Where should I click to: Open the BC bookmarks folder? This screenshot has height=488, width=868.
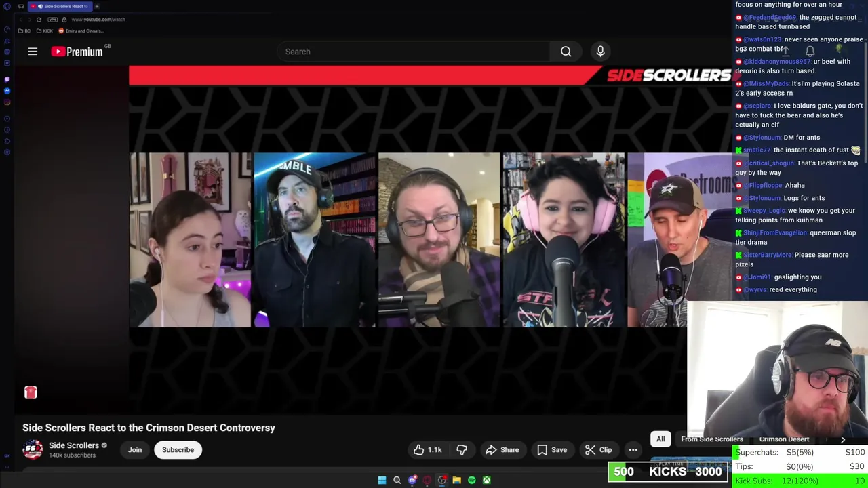tap(24, 30)
